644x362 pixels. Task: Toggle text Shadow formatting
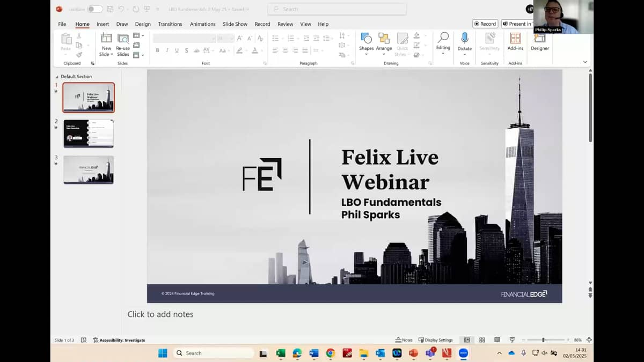pyautogui.click(x=186, y=50)
